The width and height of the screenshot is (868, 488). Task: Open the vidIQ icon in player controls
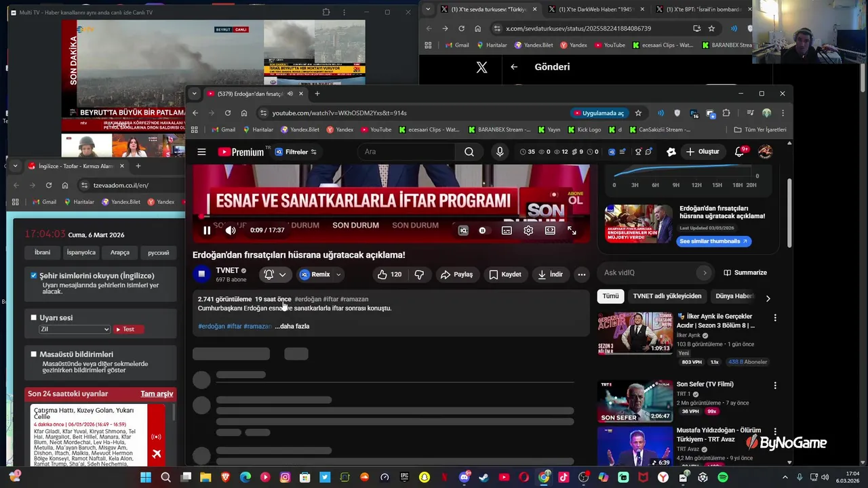point(463,230)
